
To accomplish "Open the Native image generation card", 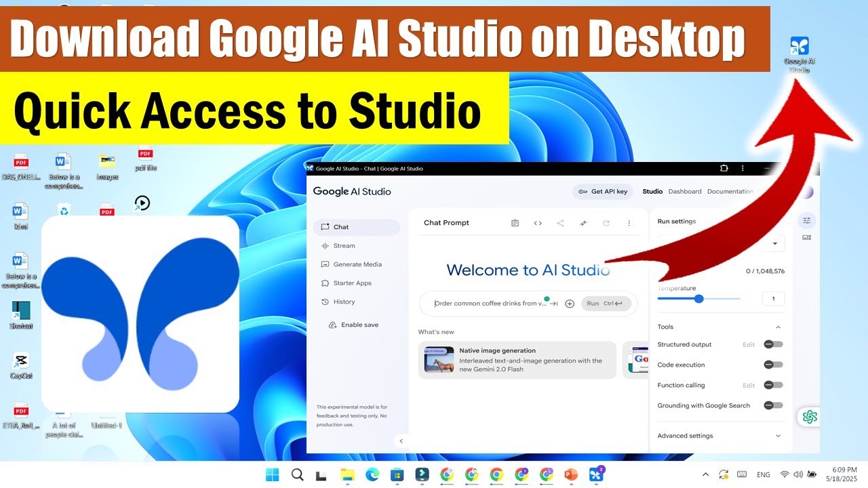I will [517, 360].
